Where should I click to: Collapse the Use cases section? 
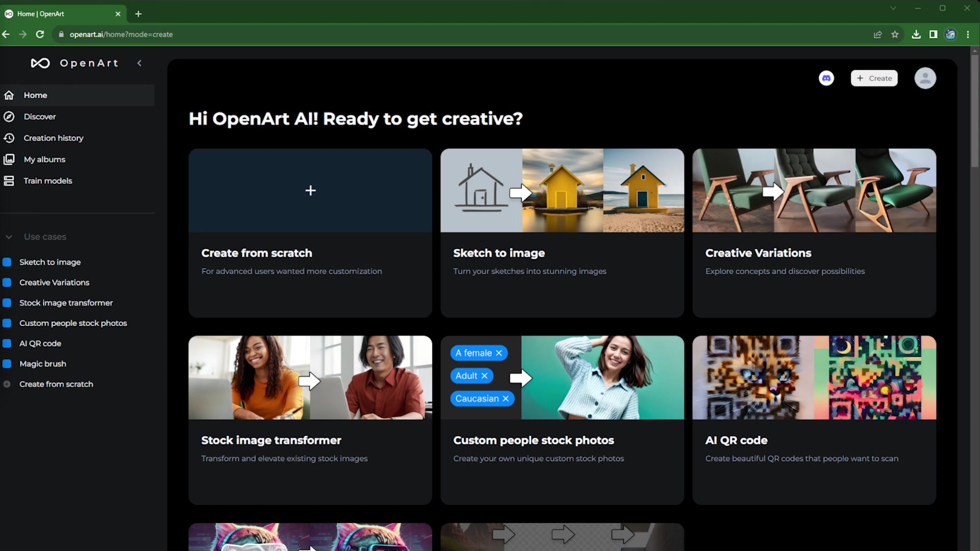(x=9, y=237)
